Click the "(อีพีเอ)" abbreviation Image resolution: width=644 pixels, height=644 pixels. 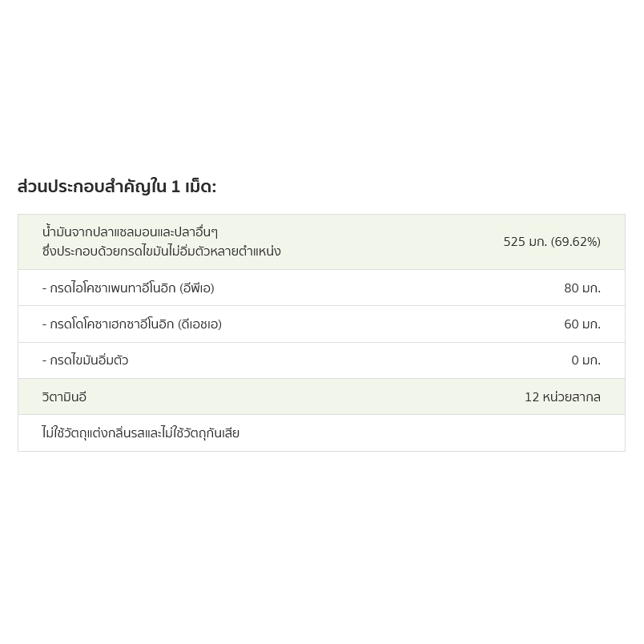(197, 288)
